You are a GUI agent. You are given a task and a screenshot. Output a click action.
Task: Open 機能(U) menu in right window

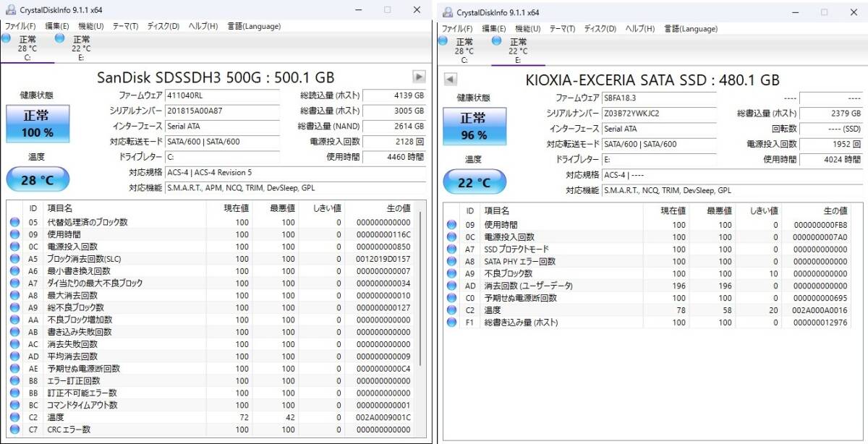[x=527, y=29]
